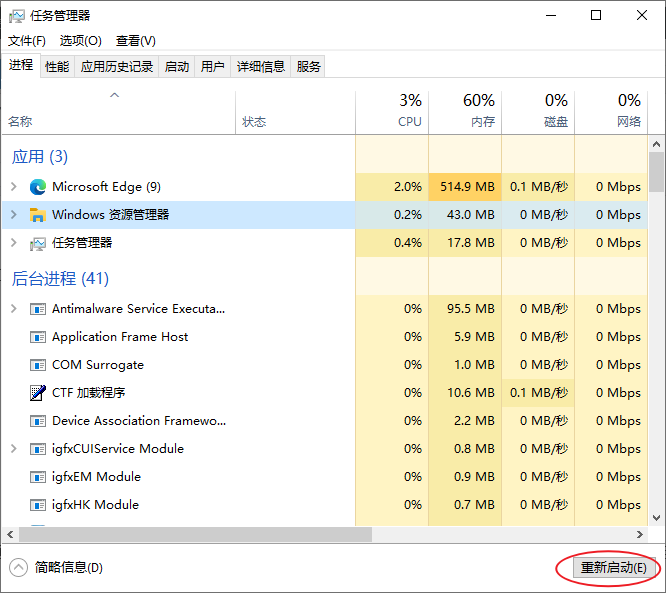
Task: Click the 17.8 MB memory cell
Action: [x=465, y=243]
